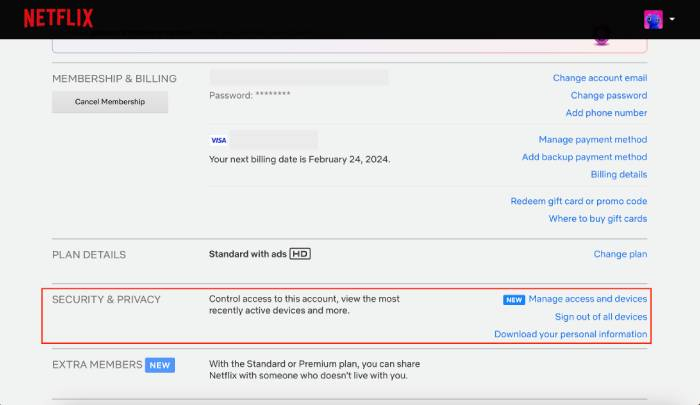Click the Change plan link

pos(620,254)
